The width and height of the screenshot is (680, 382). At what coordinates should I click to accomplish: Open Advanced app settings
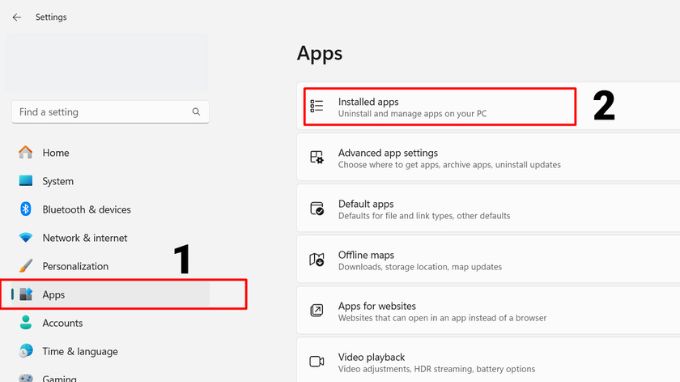[x=488, y=158]
